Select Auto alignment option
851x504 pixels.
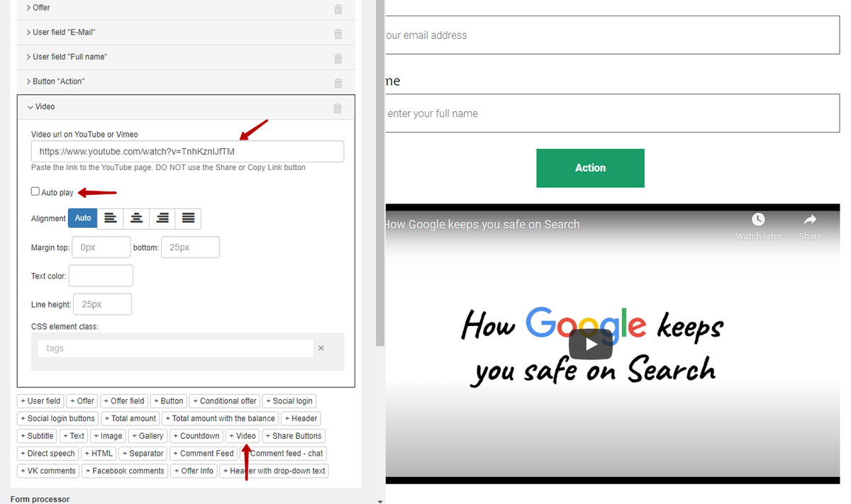click(83, 218)
